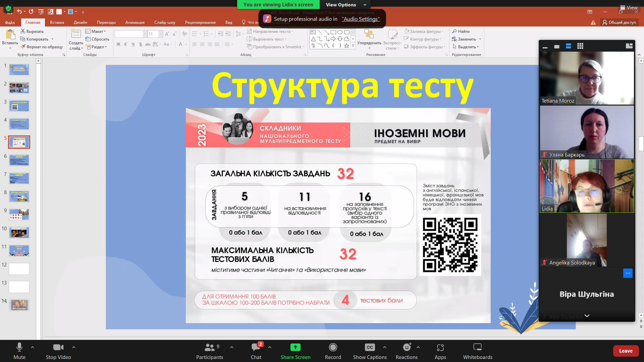The image size is (644, 362).
Task: Toggle center text alignment
Action: (x=202, y=44)
